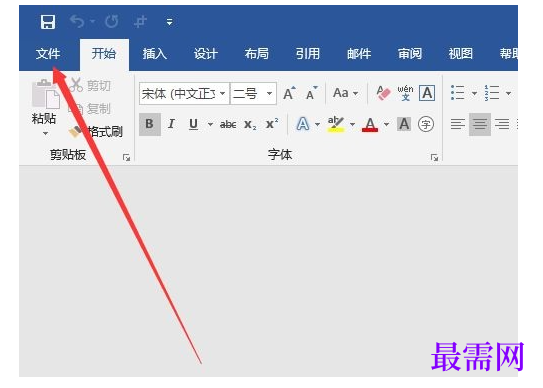Click the Save icon in the quick access toolbar
543x388 pixels.
(x=48, y=22)
